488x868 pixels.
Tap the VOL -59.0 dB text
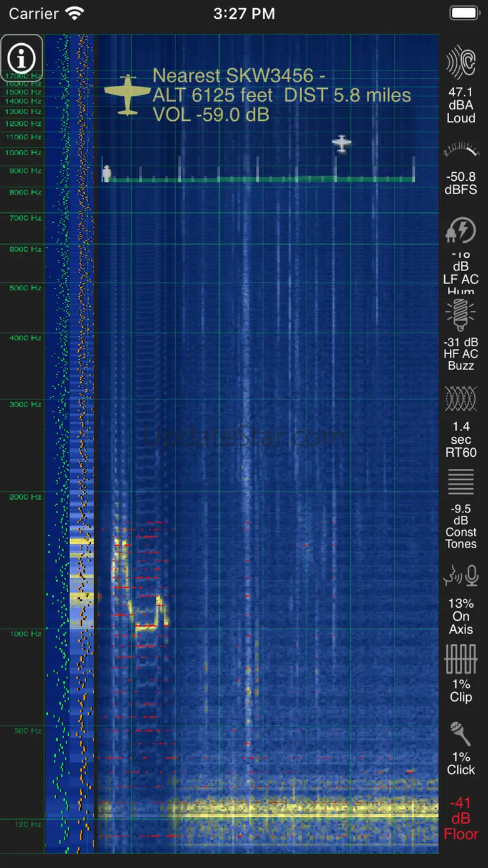[211, 115]
